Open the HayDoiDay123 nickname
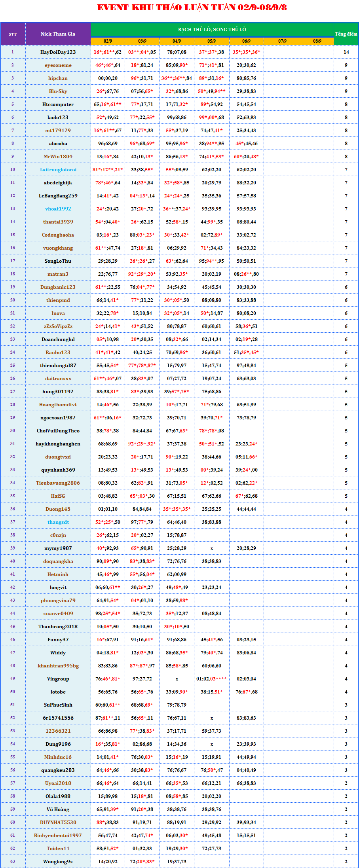 (x=58, y=52)
